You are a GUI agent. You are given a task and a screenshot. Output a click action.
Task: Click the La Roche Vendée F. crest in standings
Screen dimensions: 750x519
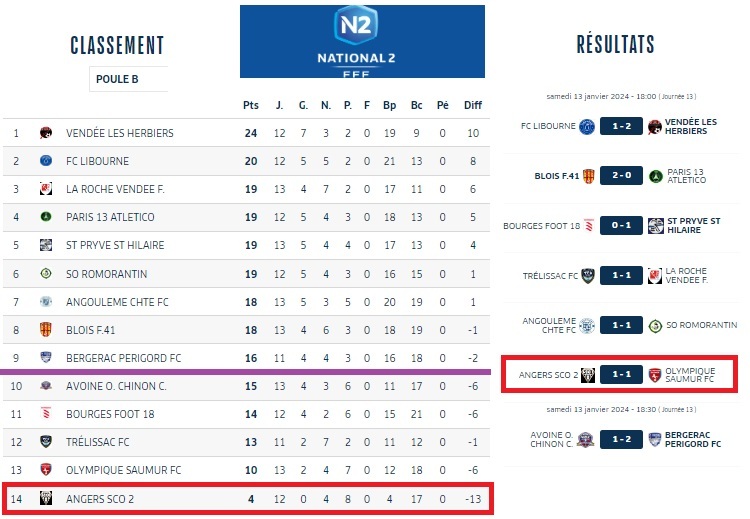pos(46,189)
